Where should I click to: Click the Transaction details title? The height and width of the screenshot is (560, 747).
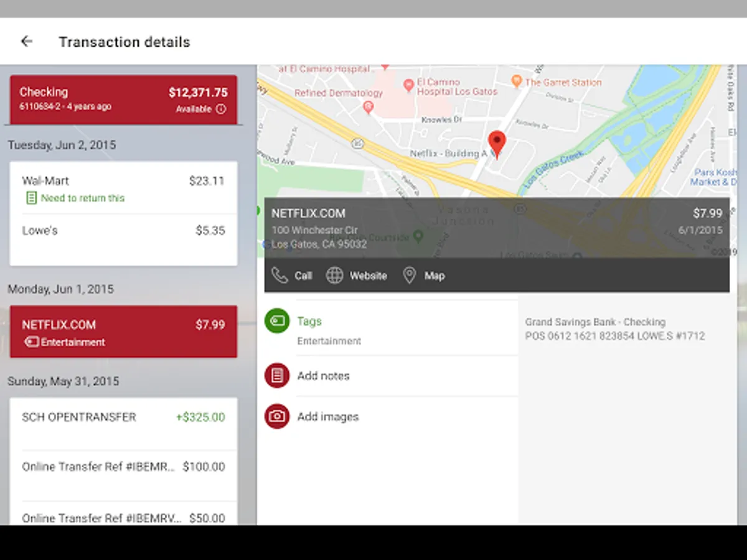tap(125, 42)
